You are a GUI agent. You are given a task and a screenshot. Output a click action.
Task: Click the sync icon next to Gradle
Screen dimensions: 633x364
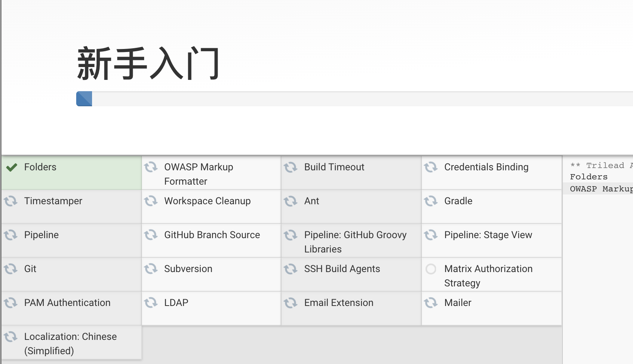coord(431,201)
